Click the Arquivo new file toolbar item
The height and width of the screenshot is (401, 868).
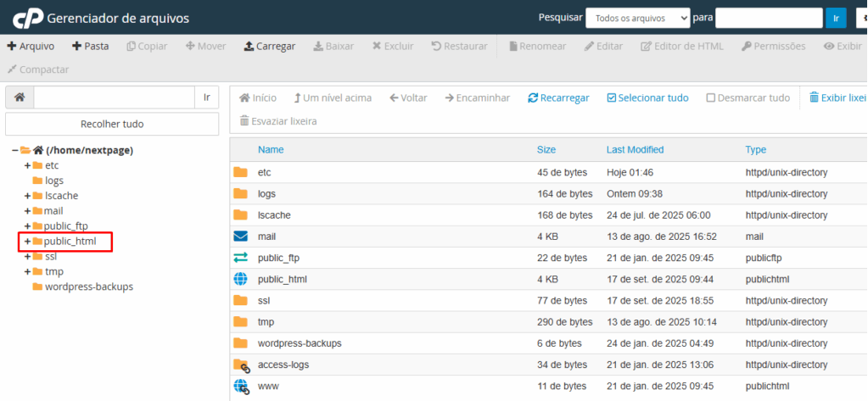click(x=31, y=46)
